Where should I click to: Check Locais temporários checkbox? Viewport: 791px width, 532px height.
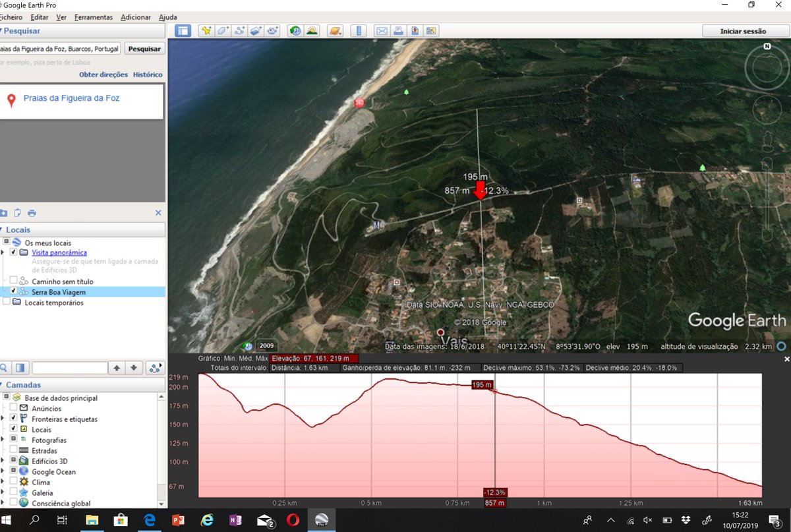[7, 302]
